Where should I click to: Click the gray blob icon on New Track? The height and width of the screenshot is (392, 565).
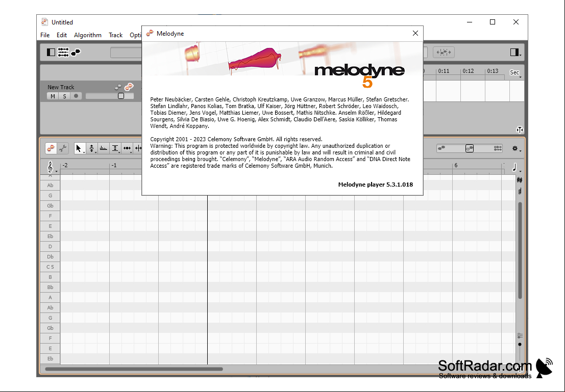[118, 87]
